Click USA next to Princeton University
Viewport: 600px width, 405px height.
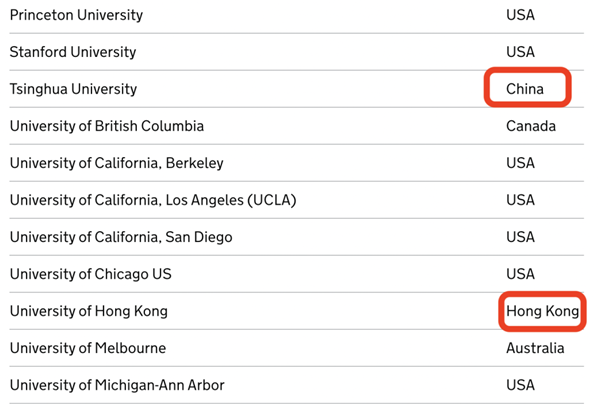(x=520, y=15)
